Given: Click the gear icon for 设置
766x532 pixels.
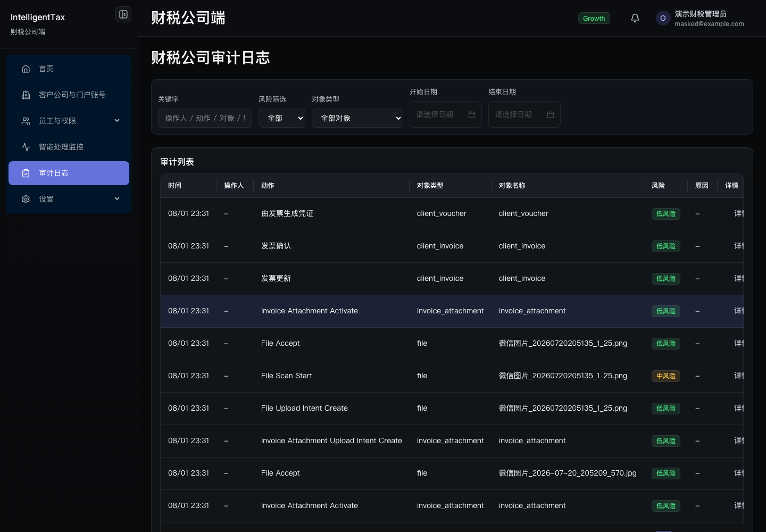Looking at the screenshot, I should (x=26, y=199).
